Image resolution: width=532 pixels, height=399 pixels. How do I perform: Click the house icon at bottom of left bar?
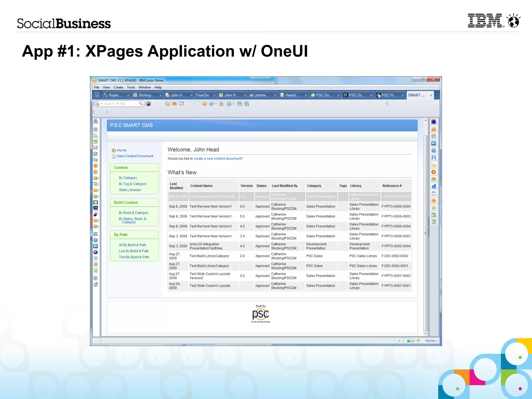(x=96, y=285)
